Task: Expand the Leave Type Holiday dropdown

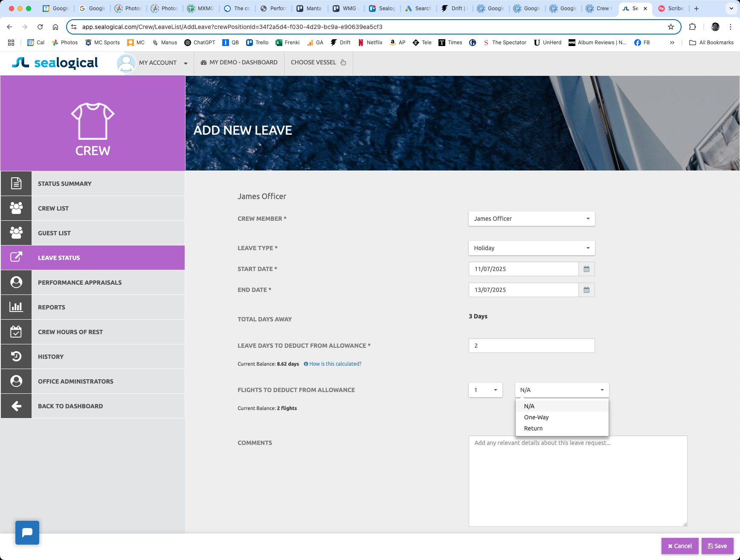Action: 531,248
